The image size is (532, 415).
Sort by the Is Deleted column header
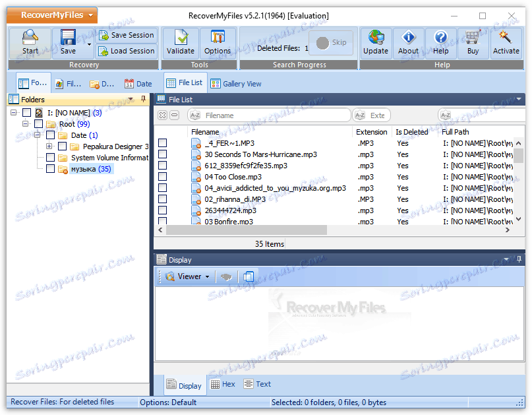click(x=412, y=132)
